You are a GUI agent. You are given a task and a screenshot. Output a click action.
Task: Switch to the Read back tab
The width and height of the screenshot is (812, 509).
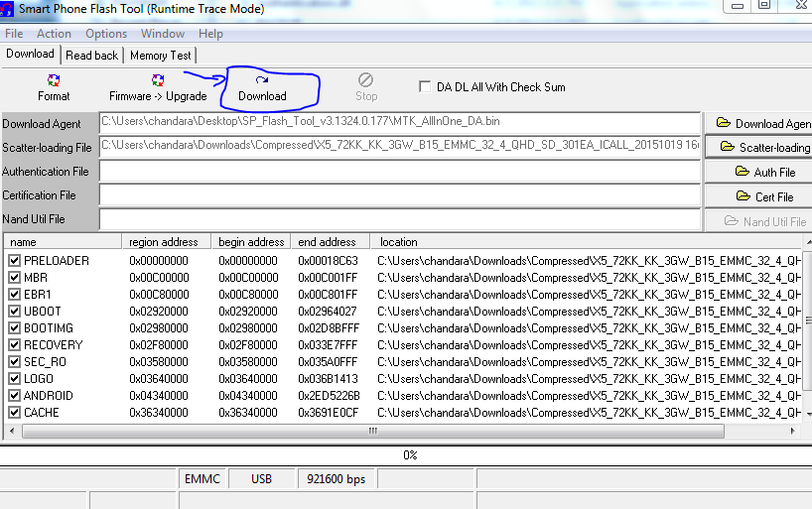[x=91, y=56]
